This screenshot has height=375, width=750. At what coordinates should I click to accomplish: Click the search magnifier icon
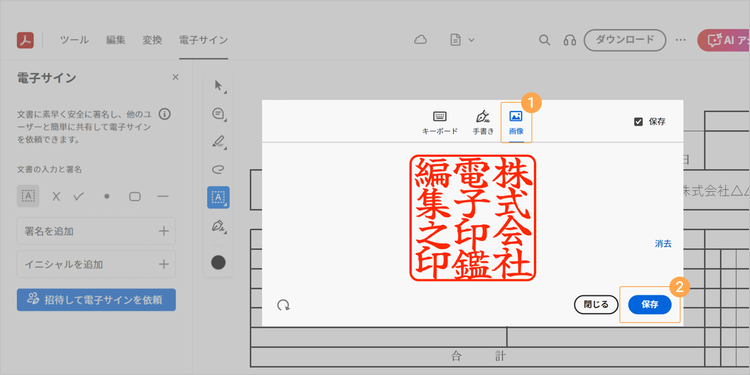tap(544, 40)
